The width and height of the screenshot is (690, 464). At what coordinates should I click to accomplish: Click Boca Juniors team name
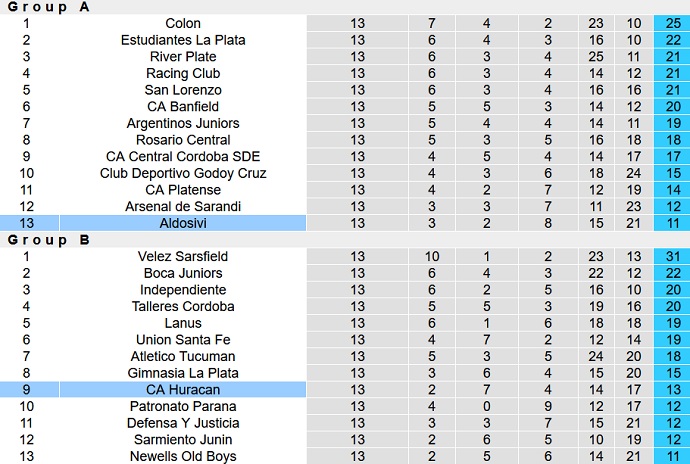coord(183,273)
